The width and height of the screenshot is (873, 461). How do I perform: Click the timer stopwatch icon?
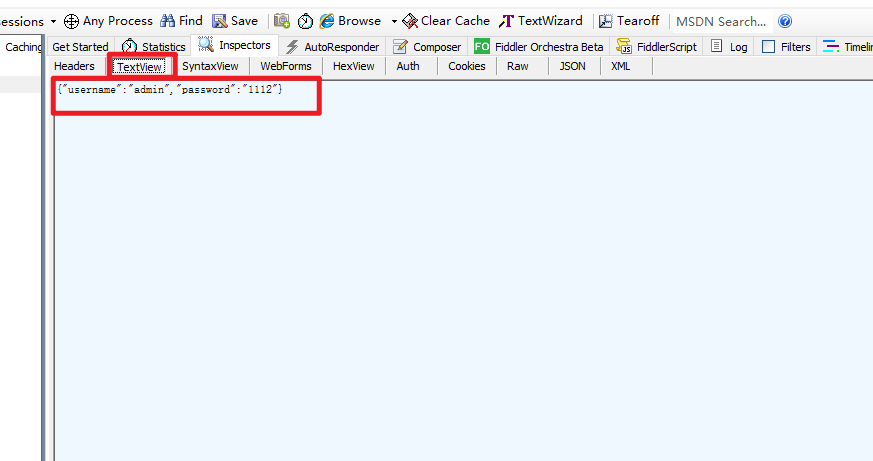305,21
